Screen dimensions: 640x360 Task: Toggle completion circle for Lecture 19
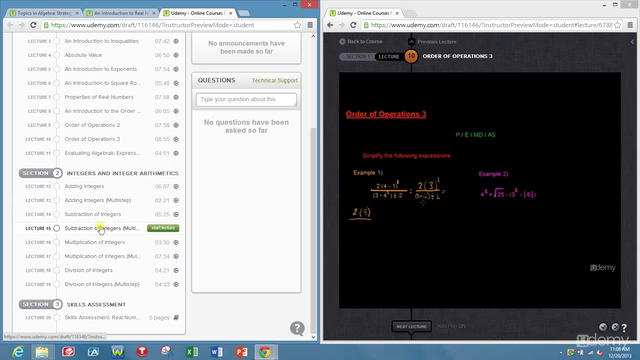(x=56, y=284)
